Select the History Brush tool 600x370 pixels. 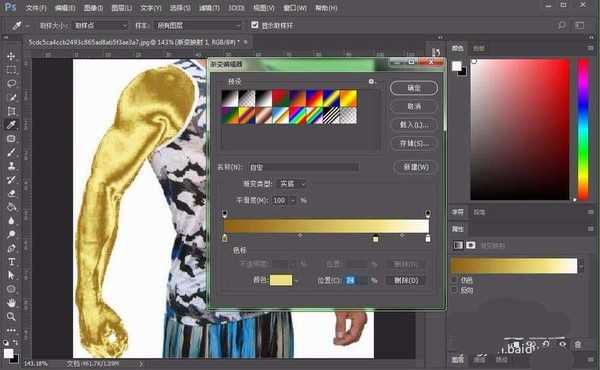[x=11, y=180]
